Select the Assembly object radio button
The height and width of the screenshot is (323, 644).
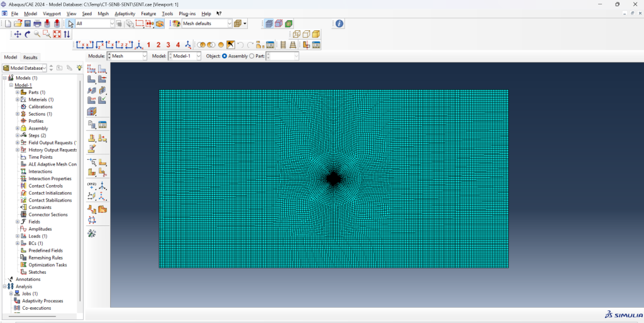pos(225,56)
